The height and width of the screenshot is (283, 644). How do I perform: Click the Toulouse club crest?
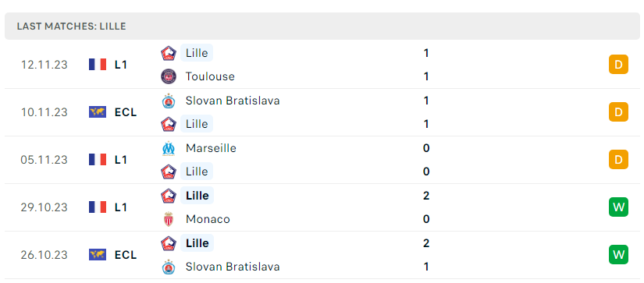point(169,76)
